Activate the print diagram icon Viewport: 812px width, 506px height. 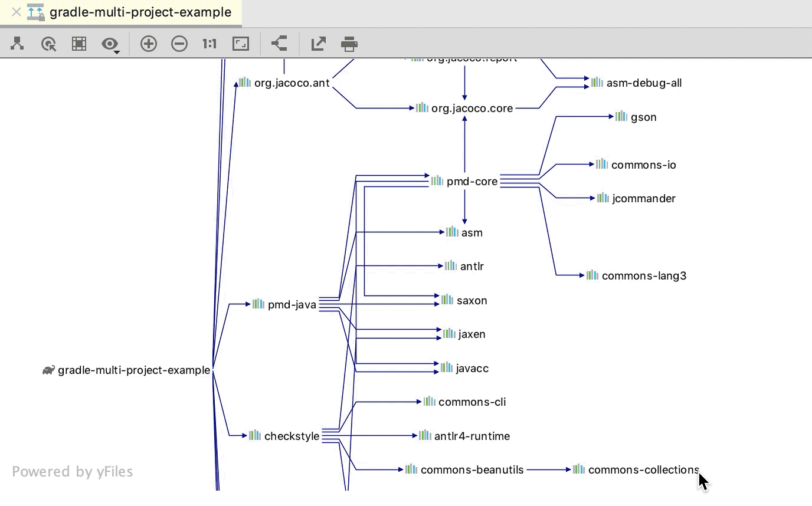tap(349, 43)
